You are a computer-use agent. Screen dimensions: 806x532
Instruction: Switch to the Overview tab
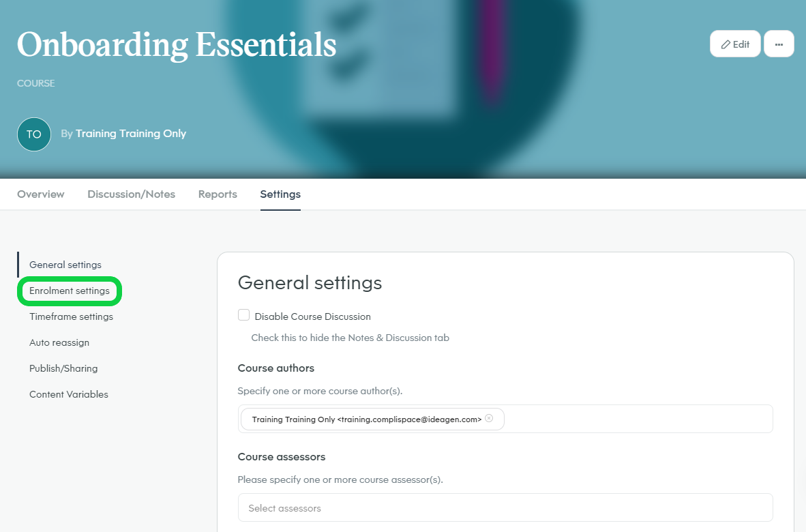pyautogui.click(x=41, y=194)
